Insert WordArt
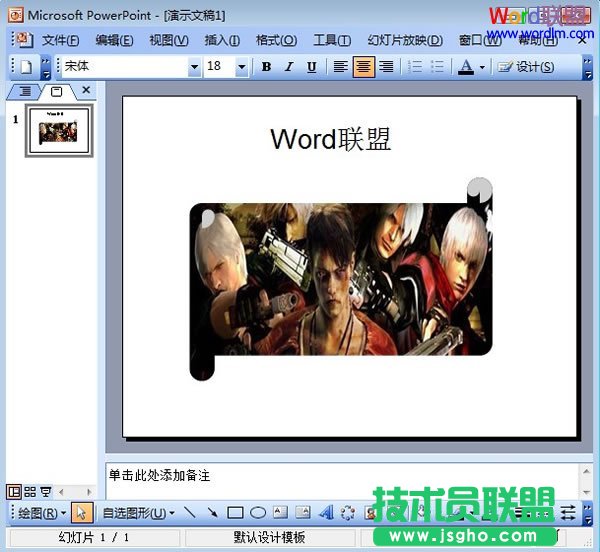The width and height of the screenshot is (600, 552). click(x=325, y=513)
